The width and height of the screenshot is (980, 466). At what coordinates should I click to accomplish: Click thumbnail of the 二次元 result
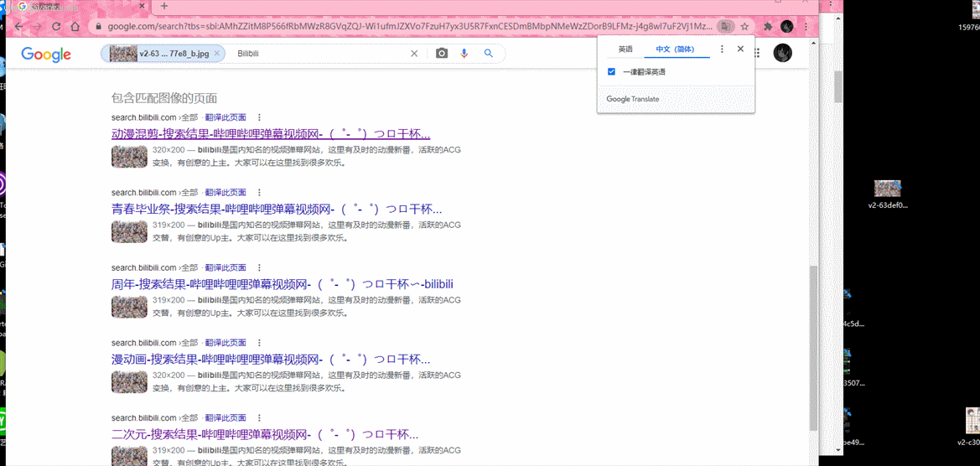click(x=129, y=457)
